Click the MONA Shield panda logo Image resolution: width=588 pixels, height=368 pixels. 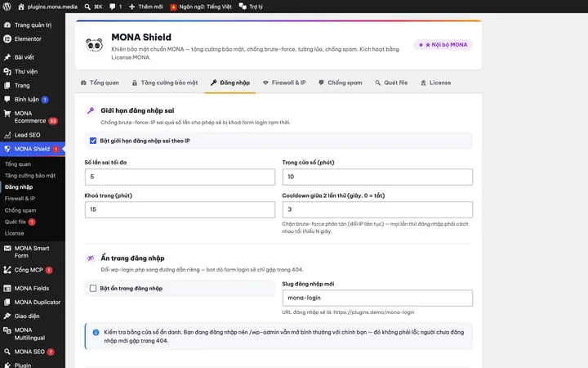(94, 45)
